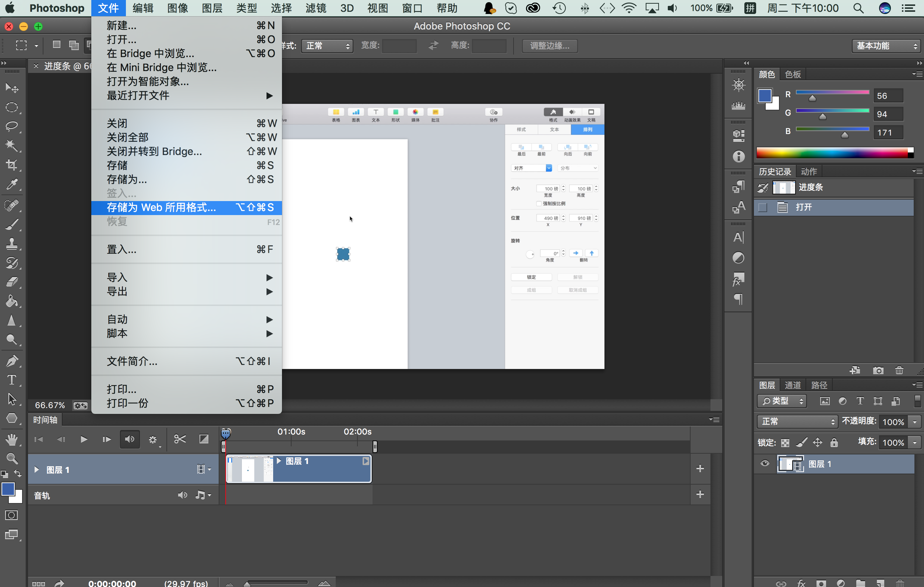Open timeline settings gear
Viewport: 924px width, 587px height.
tap(153, 440)
